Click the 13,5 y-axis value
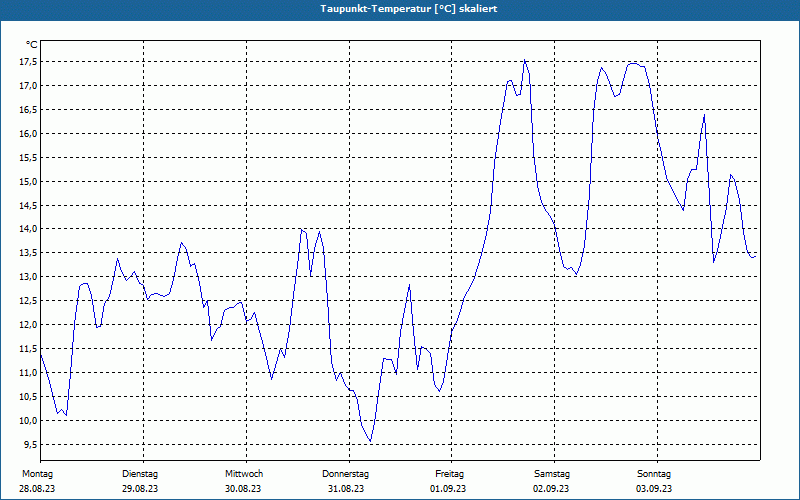 click(28, 253)
